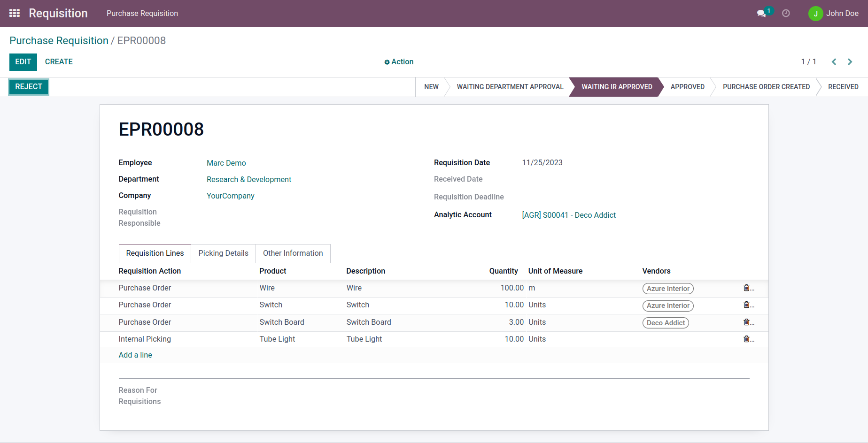
Task: Go to the previous record arrow
Action: [834, 62]
